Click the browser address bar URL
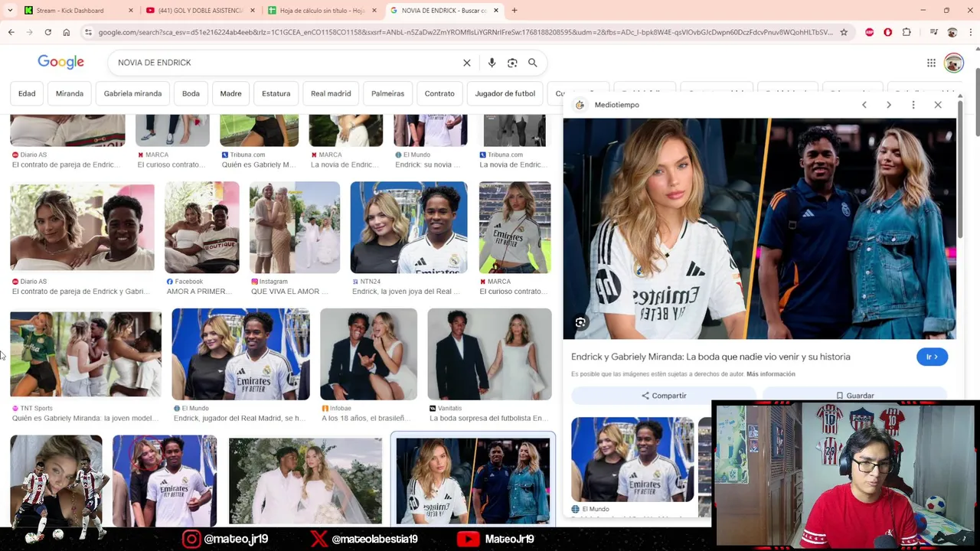This screenshot has width=980, height=551. (465, 32)
